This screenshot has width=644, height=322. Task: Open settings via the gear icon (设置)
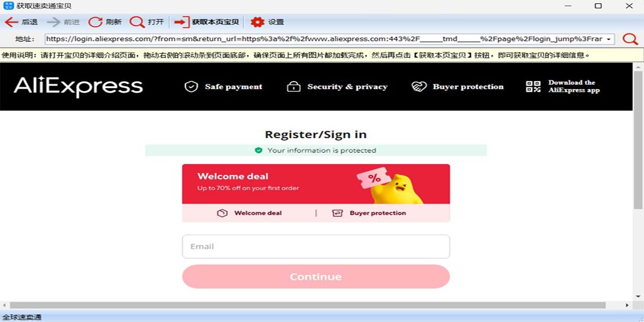point(258,22)
